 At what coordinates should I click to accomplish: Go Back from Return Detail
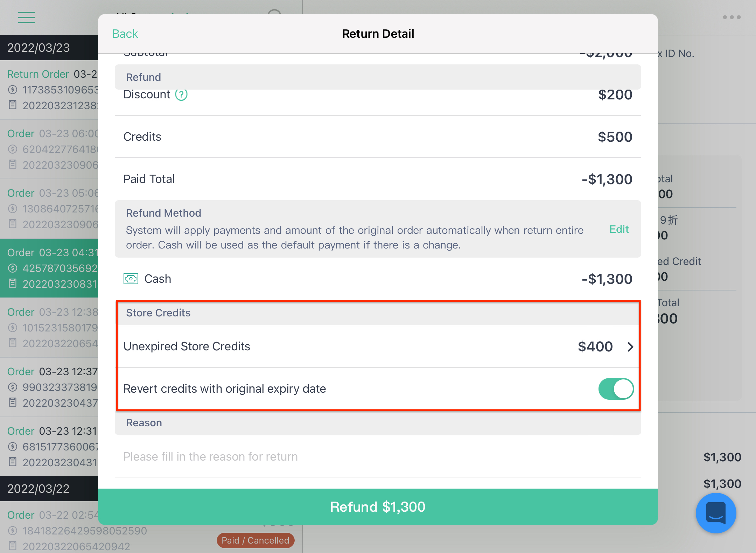(x=125, y=34)
